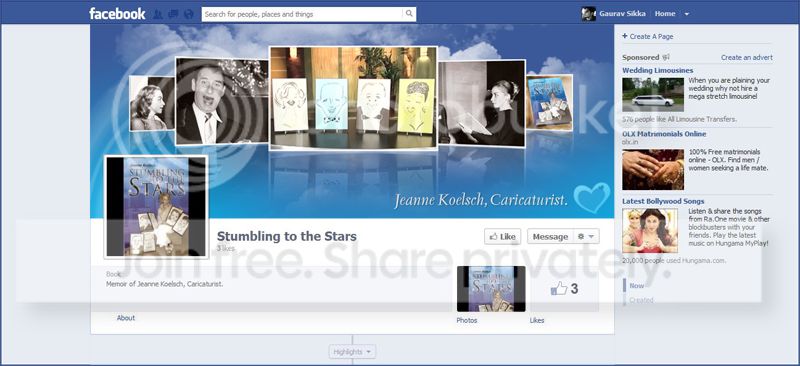Open messages icon in top bar
This screenshot has width=800, height=366.
tap(173, 14)
